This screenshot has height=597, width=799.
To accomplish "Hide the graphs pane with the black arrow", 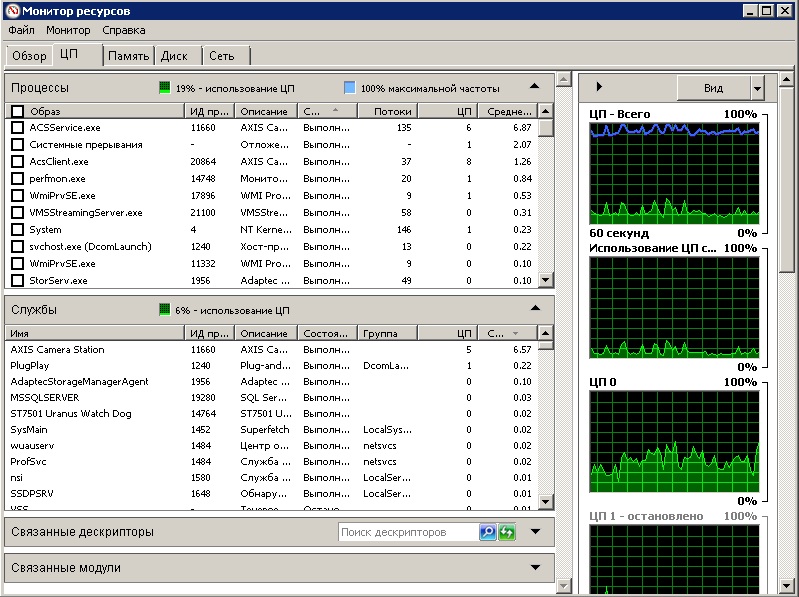I will pyautogui.click(x=599, y=88).
